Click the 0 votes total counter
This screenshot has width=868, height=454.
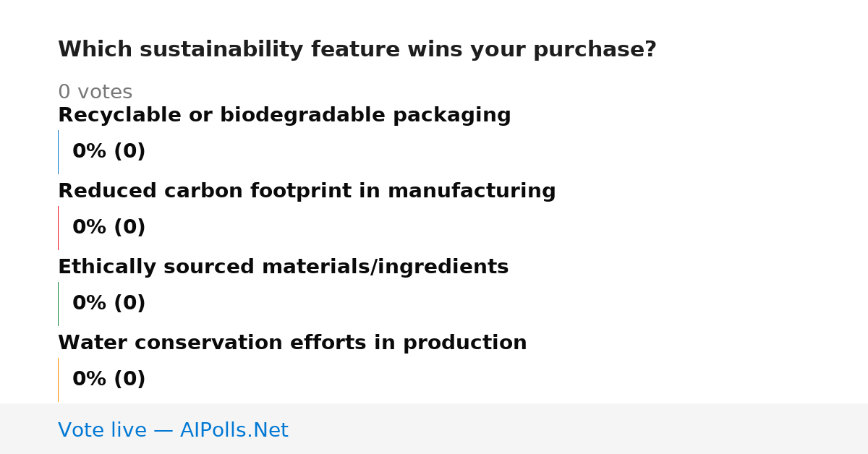tap(95, 93)
